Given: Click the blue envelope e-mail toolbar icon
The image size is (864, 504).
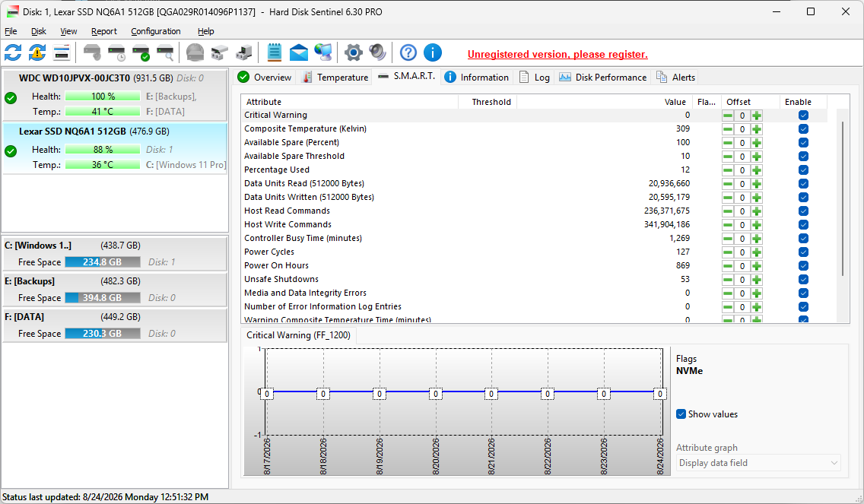Looking at the screenshot, I should (299, 53).
